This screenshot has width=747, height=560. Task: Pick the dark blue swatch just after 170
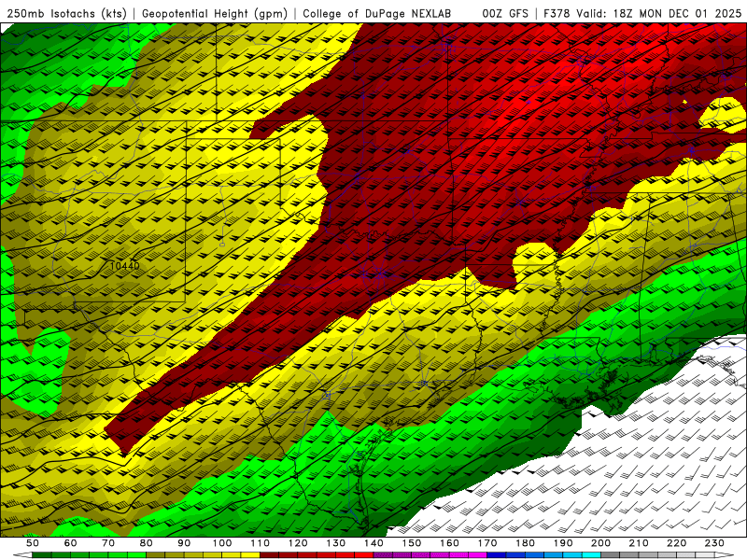point(497,555)
